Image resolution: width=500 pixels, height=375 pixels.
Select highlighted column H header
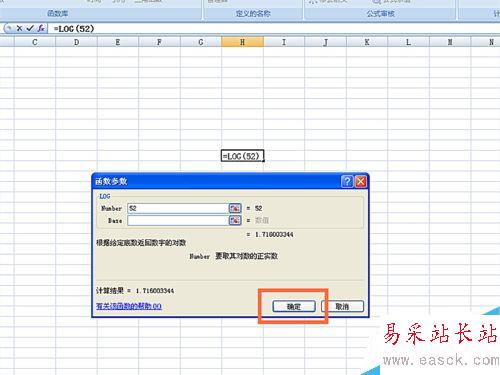click(242, 42)
